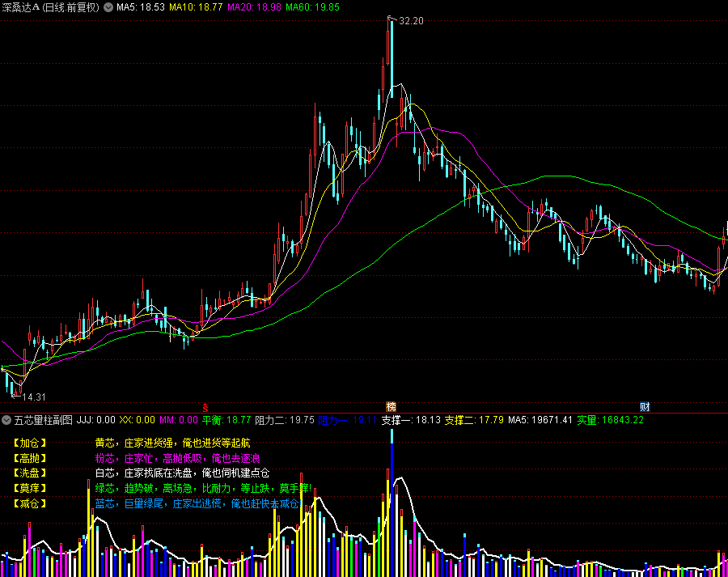Image resolution: width=728 pixels, height=577 pixels.
Task: Click the 支撑一: 18.13 value
Action: [x=411, y=420]
